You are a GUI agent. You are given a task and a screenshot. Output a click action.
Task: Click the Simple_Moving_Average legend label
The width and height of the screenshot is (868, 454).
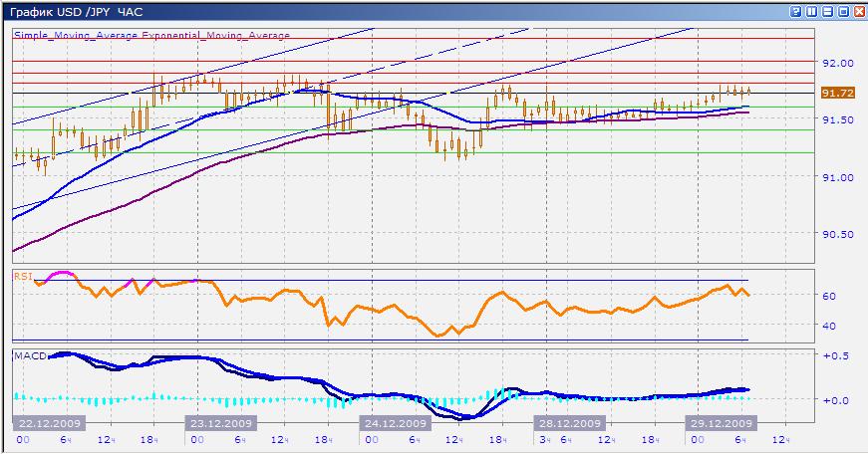pyautogui.click(x=76, y=35)
